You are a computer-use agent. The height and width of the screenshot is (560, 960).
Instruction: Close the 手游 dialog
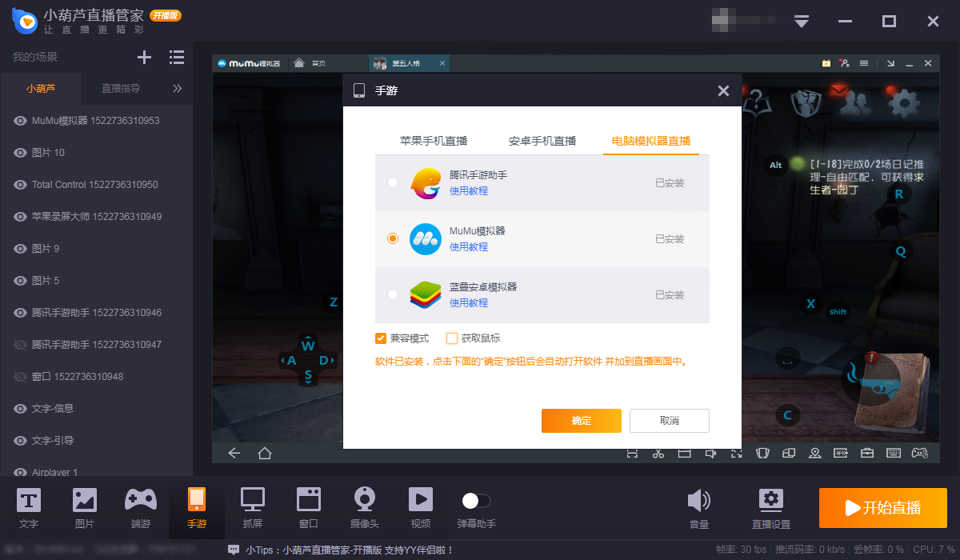point(723,90)
